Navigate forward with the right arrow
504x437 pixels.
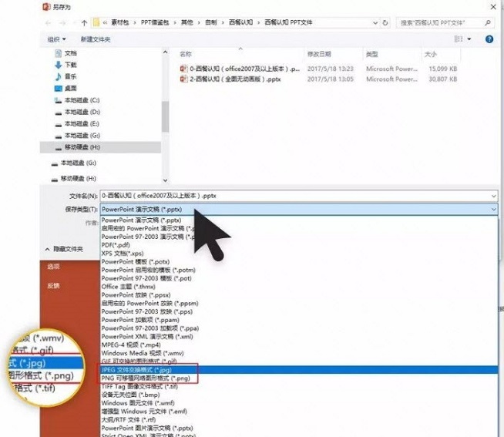[62, 23]
